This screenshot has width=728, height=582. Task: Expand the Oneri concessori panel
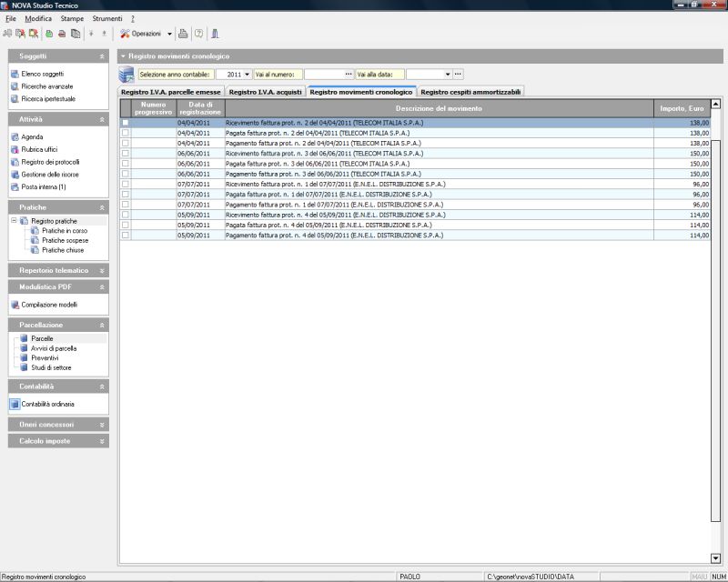tap(102, 424)
